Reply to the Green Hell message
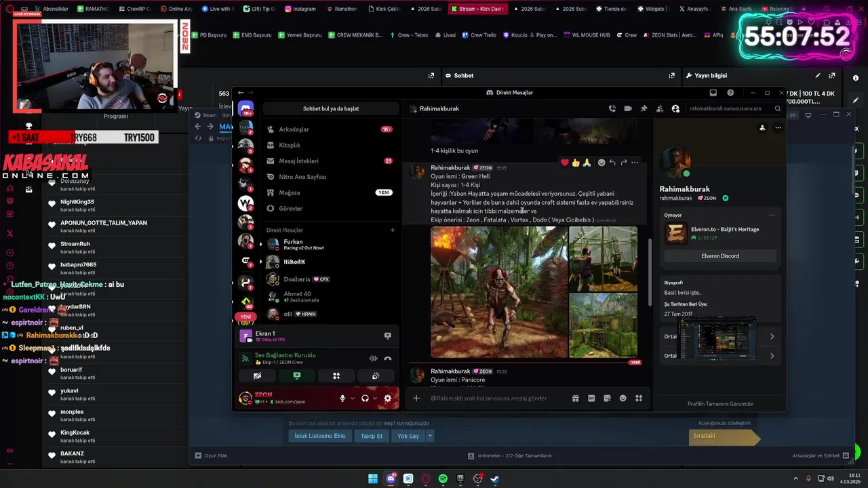This screenshot has height=488, width=868. [612, 163]
